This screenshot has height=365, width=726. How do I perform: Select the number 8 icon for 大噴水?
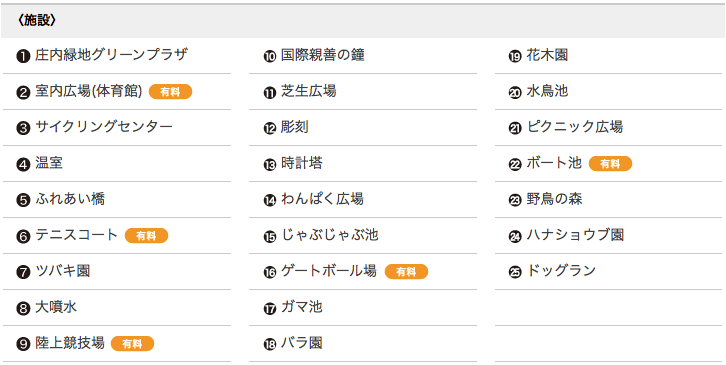pyautogui.click(x=23, y=308)
